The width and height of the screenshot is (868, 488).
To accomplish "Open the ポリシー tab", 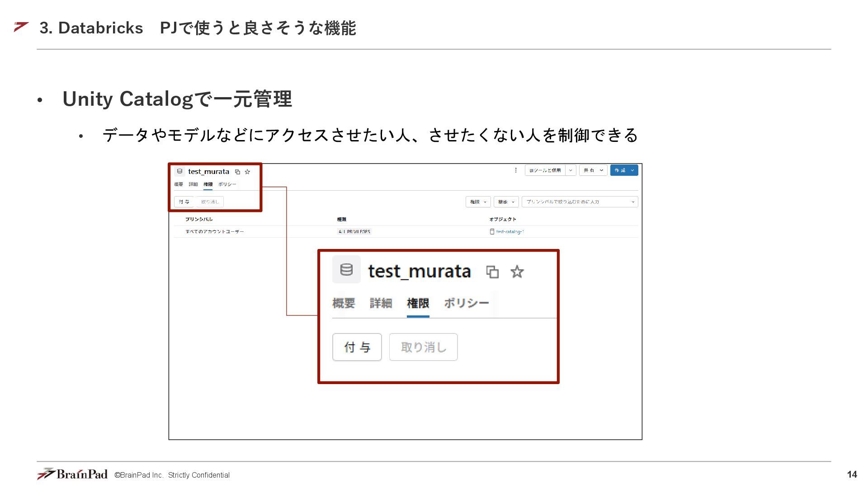I will pyautogui.click(x=227, y=184).
